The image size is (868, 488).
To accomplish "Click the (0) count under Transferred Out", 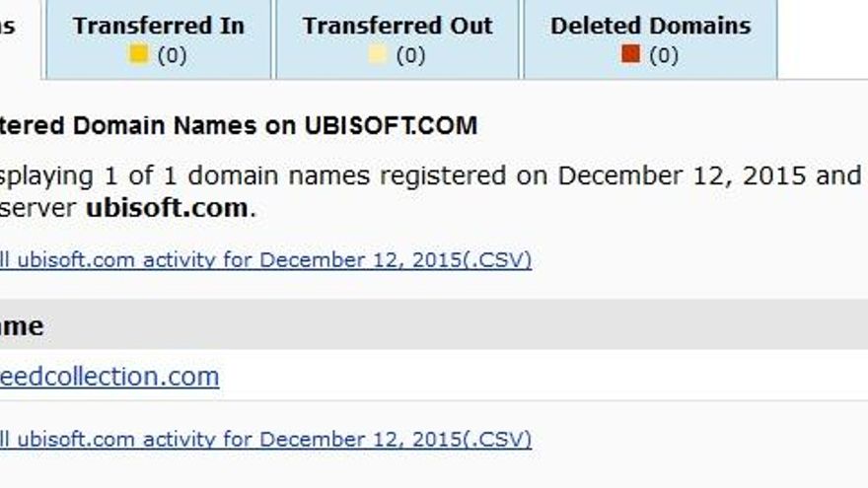I will (x=410, y=56).
